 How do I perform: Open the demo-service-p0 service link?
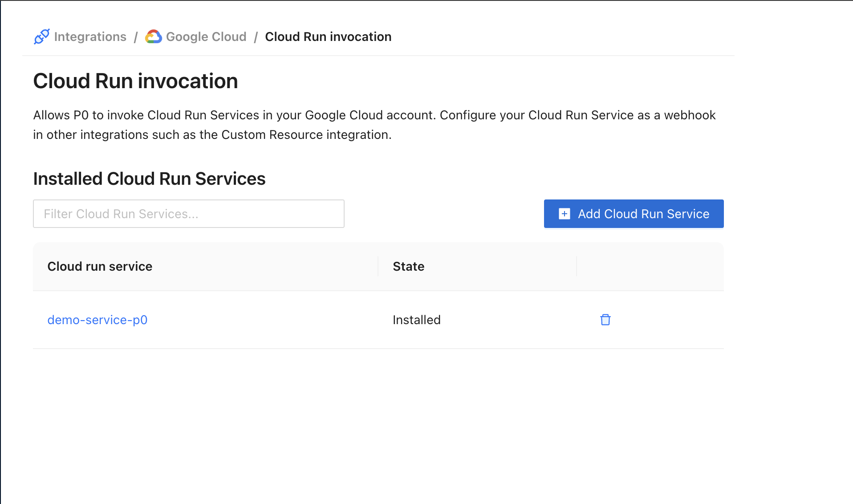[x=97, y=320]
